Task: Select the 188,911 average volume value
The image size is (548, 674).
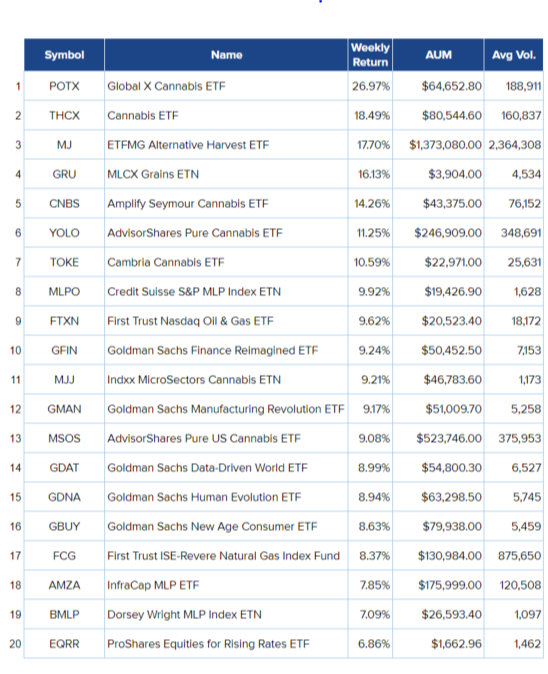Action: coord(523,86)
